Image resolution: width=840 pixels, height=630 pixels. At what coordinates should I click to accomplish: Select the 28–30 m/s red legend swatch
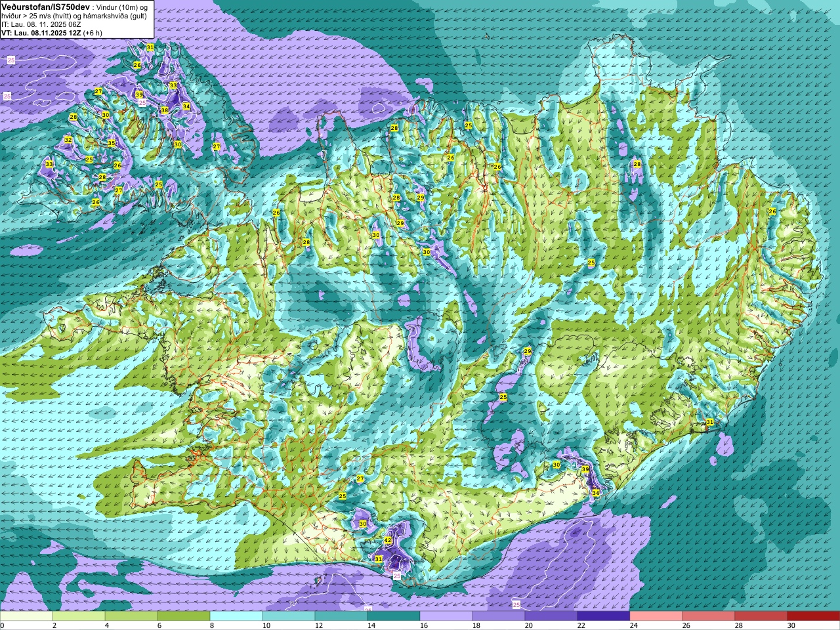coord(761,616)
